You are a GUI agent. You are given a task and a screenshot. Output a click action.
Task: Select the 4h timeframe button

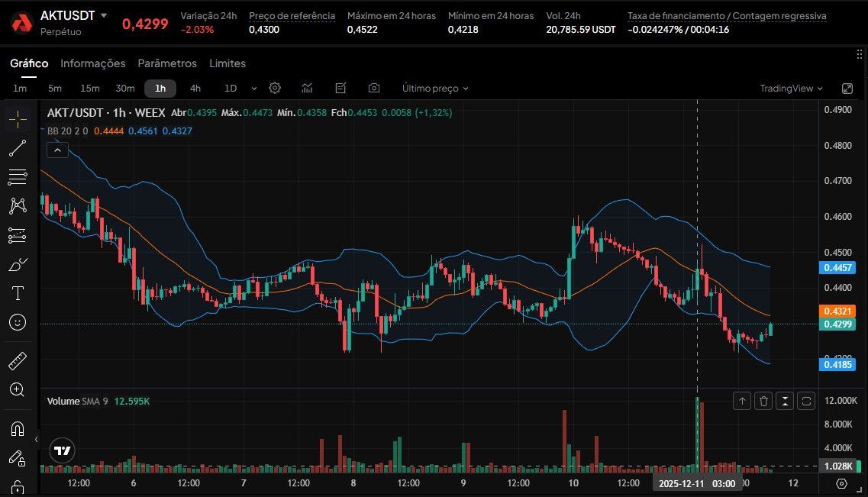(195, 88)
